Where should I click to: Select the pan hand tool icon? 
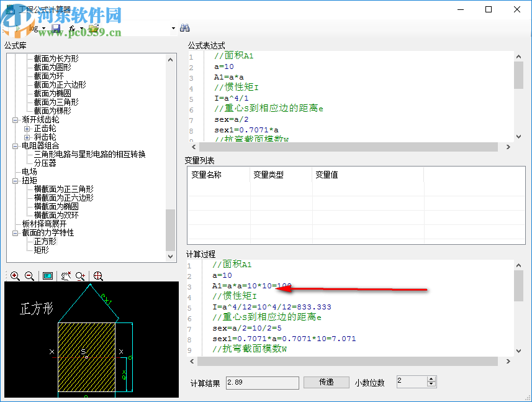(66, 276)
